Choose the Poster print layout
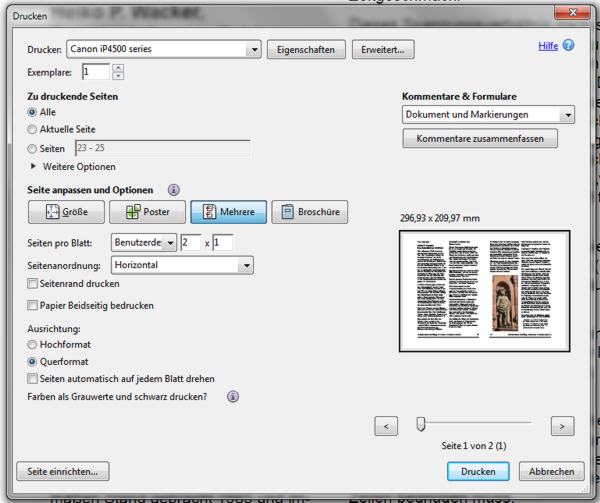 coord(145,212)
